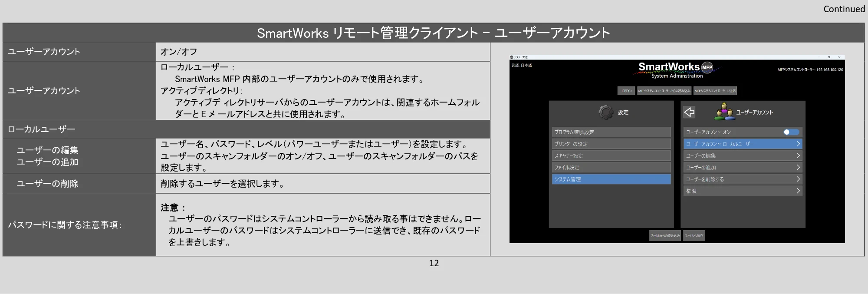Click the 設定 panel heading
This screenshot has height=294, width=868.
click(x=623, y=112)
